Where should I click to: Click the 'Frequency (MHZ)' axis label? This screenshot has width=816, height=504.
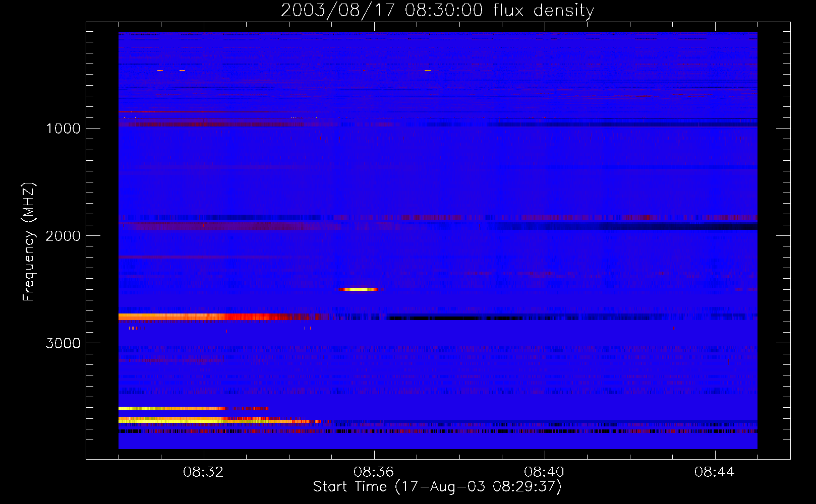click(29, 242)
